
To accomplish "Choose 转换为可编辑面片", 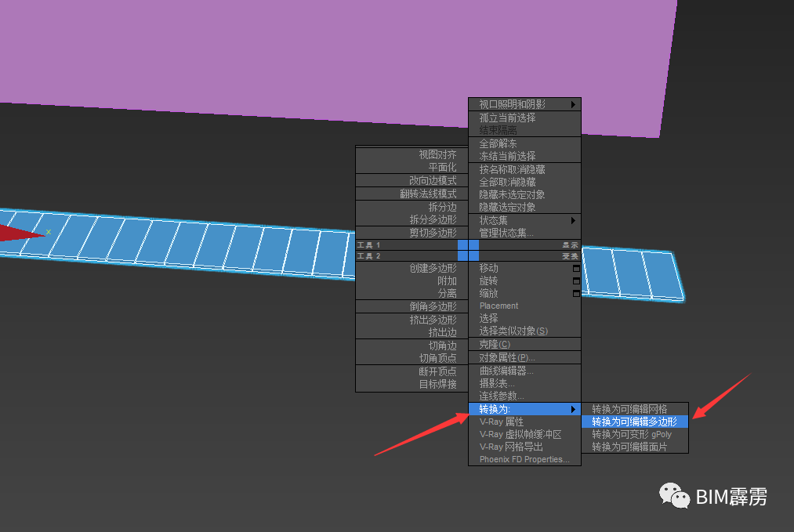I will (x=635, y=447).
